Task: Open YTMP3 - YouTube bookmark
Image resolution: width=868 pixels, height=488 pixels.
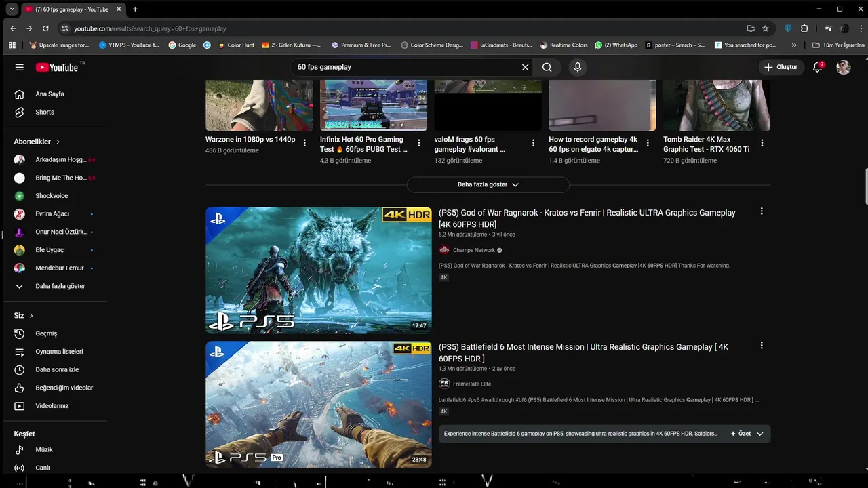Action: 129,45
